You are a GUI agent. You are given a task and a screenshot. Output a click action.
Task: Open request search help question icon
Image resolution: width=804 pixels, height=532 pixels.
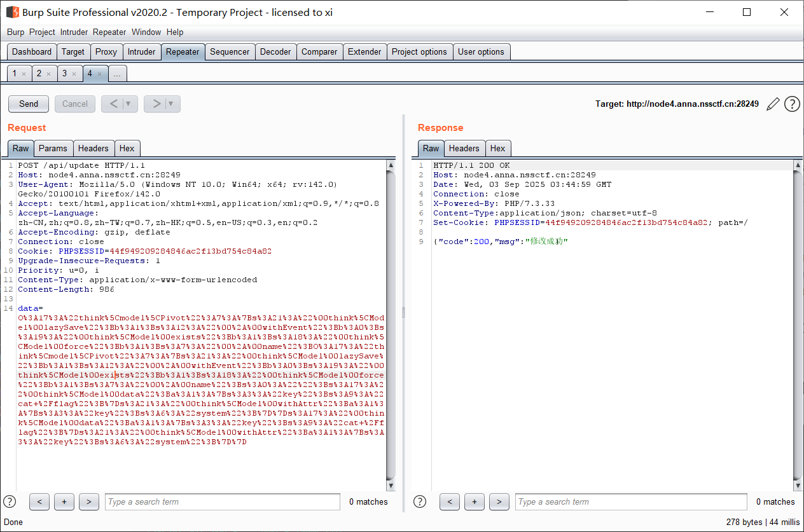coord(10,501)
